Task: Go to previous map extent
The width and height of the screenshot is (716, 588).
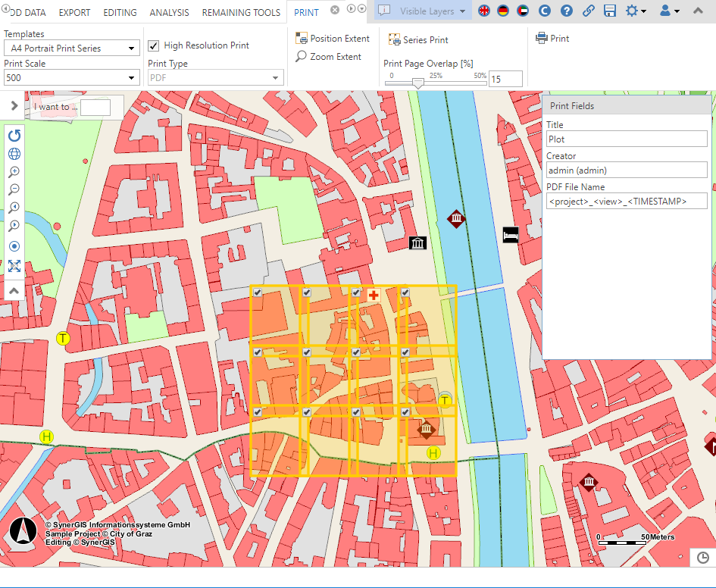Action: [14, 208]
